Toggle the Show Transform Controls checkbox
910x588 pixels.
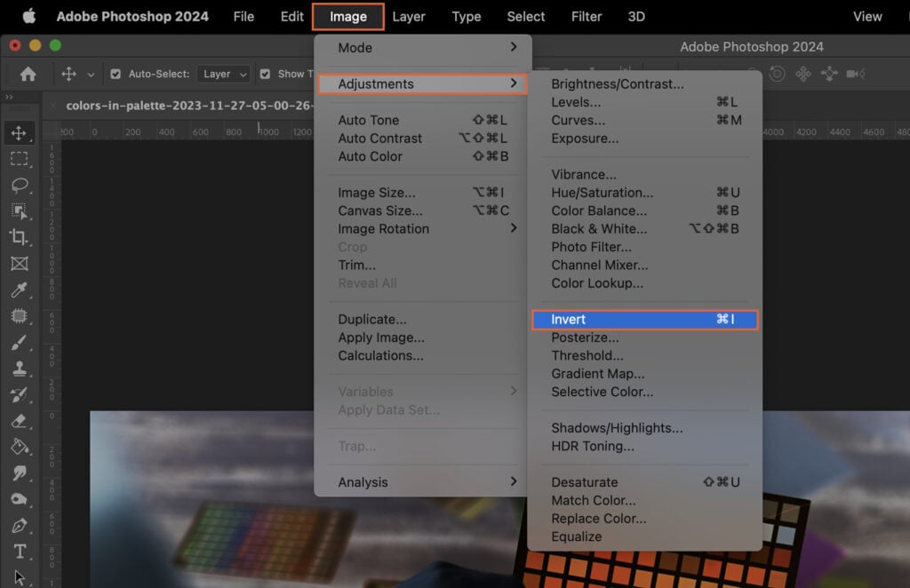pos(264,74)
